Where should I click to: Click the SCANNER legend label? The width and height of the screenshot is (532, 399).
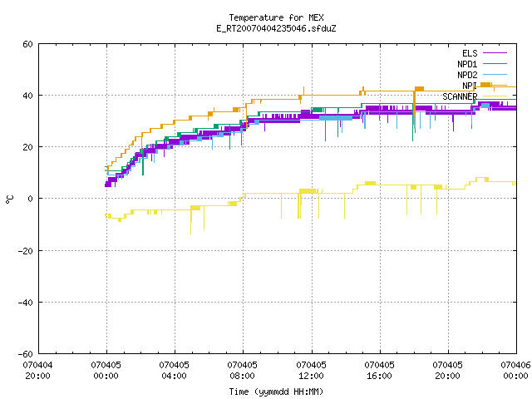pos(460,96)
